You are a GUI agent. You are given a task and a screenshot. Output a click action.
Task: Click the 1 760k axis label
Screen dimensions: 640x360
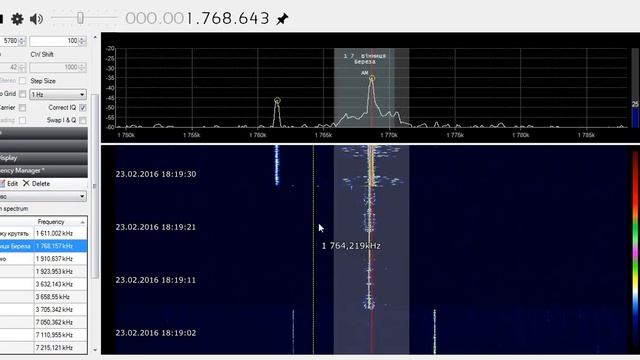tap(257, 135)
